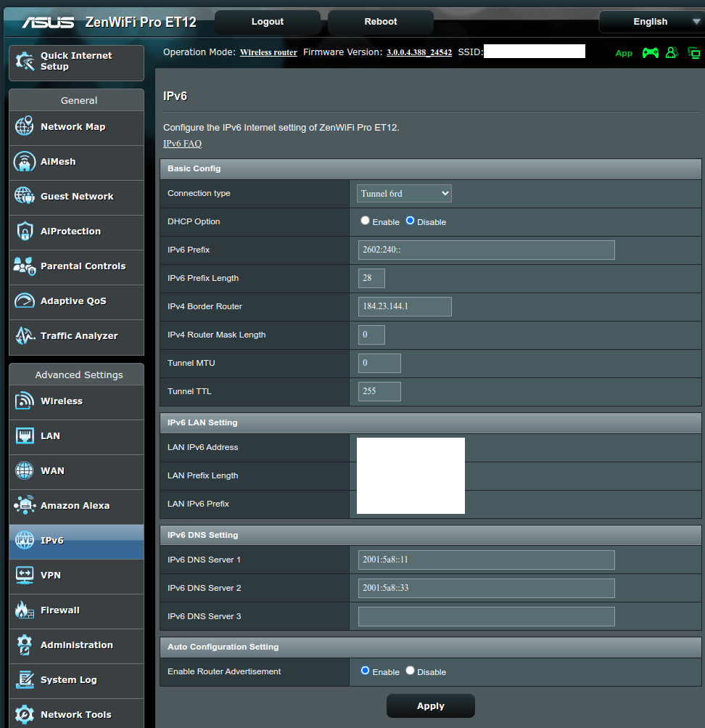Click the IPv6 Prefix Length field
Image resolution: width=705 pixels, height=728 pixels.
(371, 278)
